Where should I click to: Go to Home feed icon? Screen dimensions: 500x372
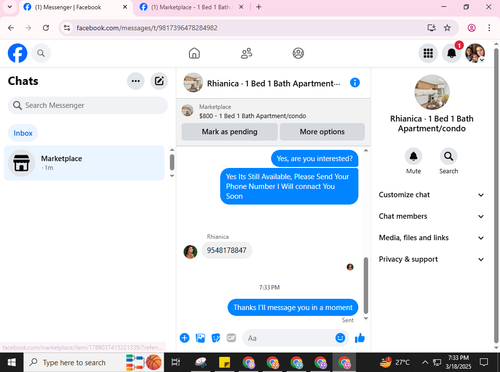[x=194, y=53]
